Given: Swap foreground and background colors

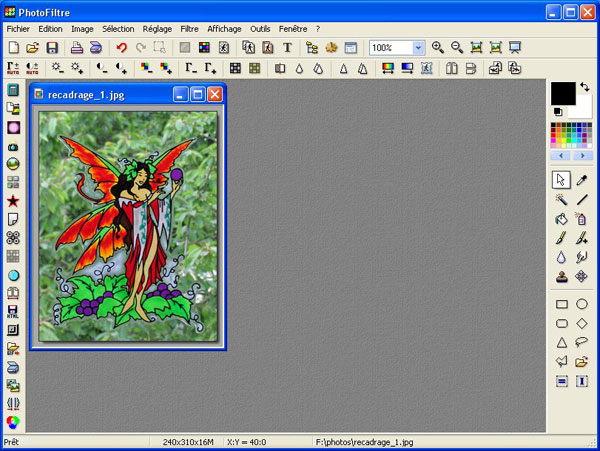Looking at the screenshot, I should 584,87.
